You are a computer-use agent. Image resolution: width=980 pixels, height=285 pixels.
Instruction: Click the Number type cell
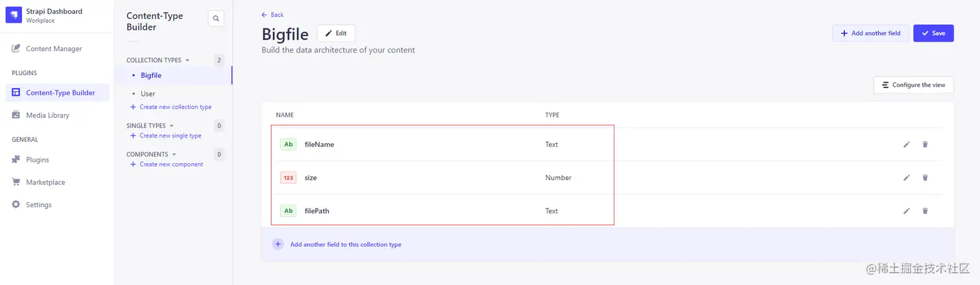[x=558, y=177]
